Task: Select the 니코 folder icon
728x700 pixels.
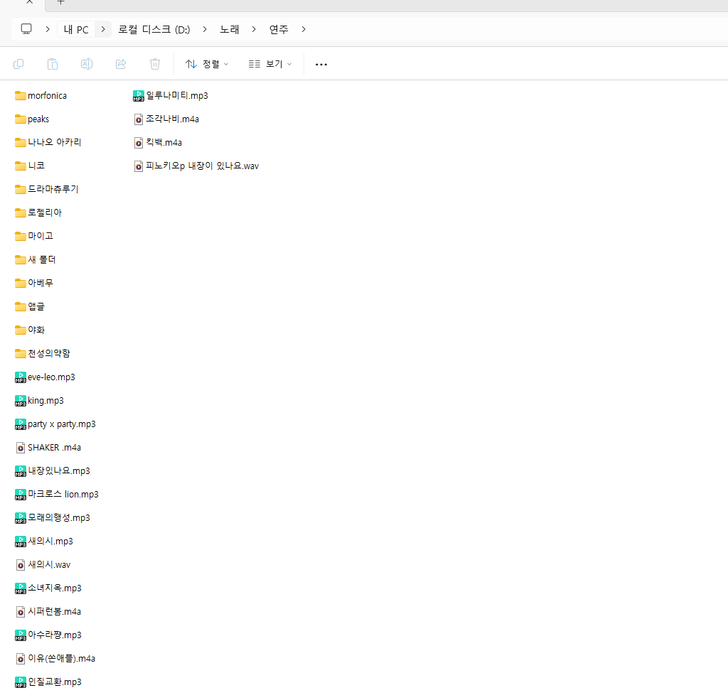Action: point(21,166)
